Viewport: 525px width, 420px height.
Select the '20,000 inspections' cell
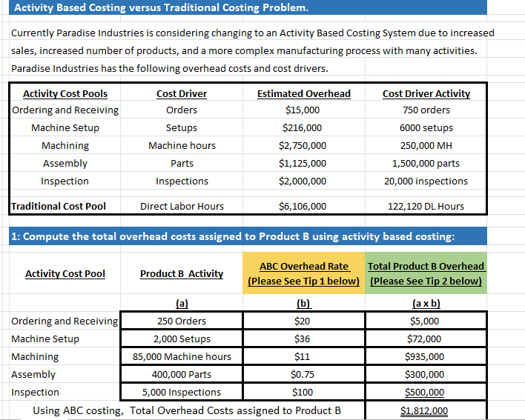[x=426, y=181]
